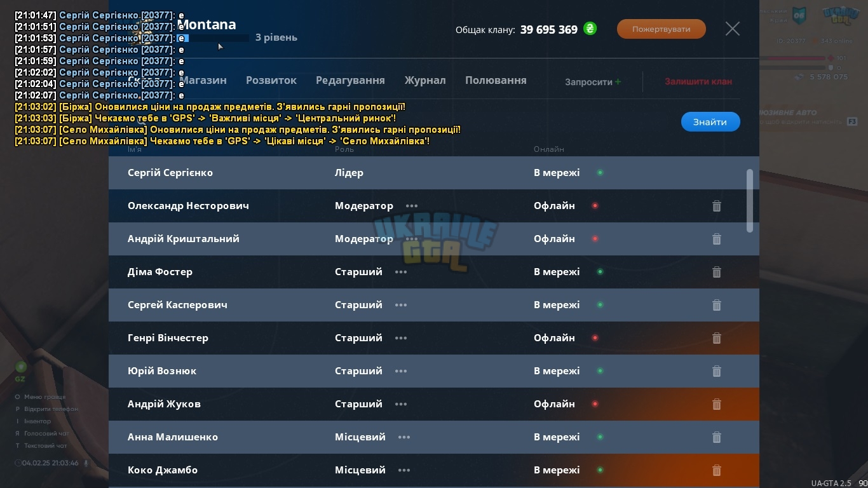Screen dimensions: 868x488
Task: Expand role menu for Андрій Жуков
Action: (400, 404)
